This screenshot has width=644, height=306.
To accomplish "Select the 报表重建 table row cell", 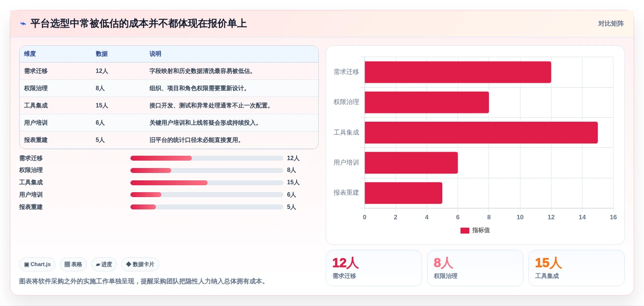I will point(36,140).
